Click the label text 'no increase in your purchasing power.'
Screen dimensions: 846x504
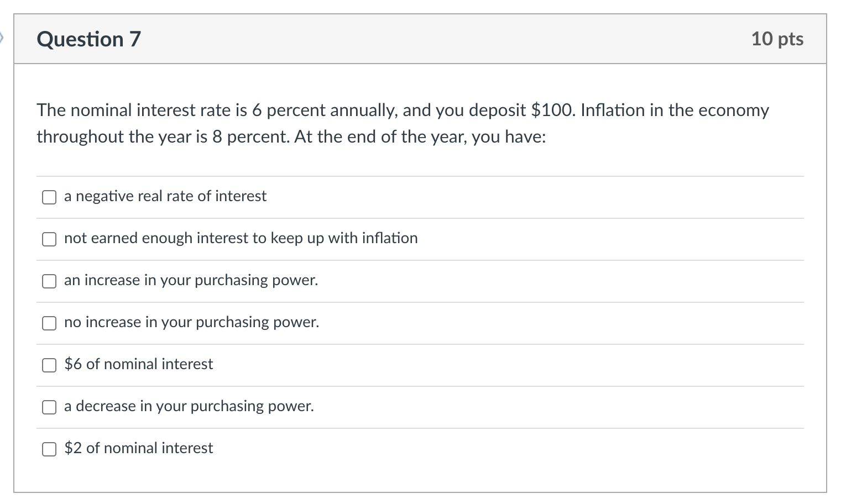coord(191,322)
